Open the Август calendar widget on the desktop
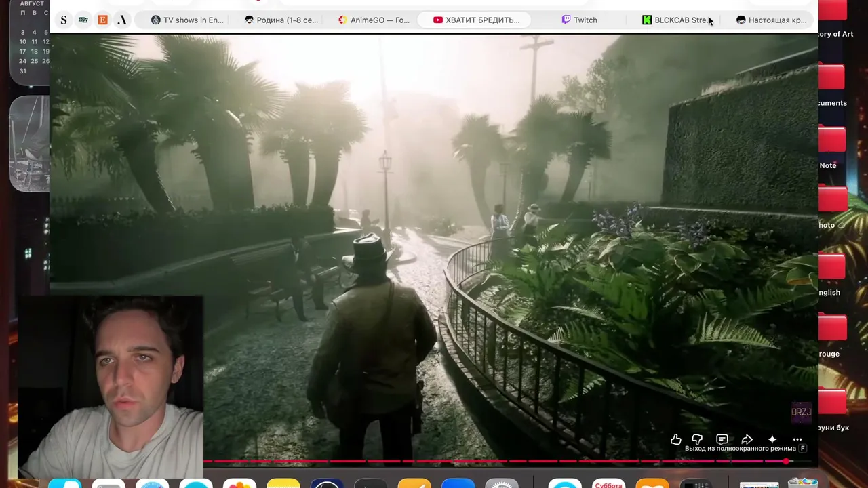Viewport: 868px width, 488px height. [30, 42]
